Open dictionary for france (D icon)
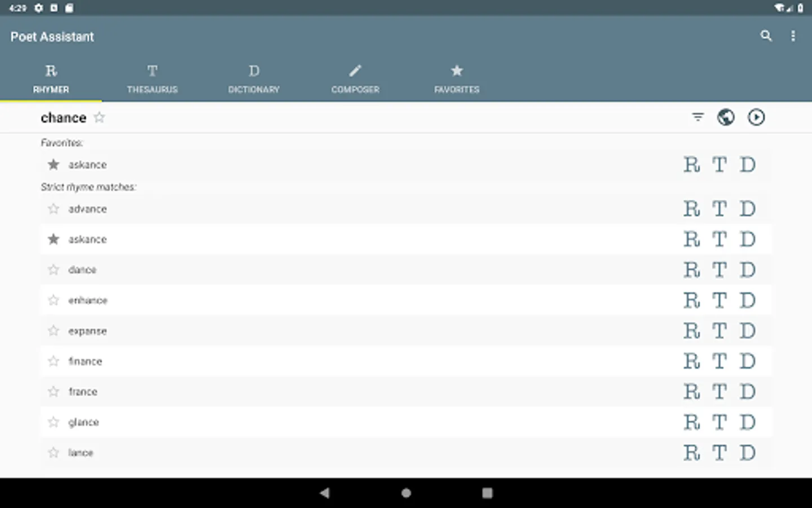 tap(748, 392)
